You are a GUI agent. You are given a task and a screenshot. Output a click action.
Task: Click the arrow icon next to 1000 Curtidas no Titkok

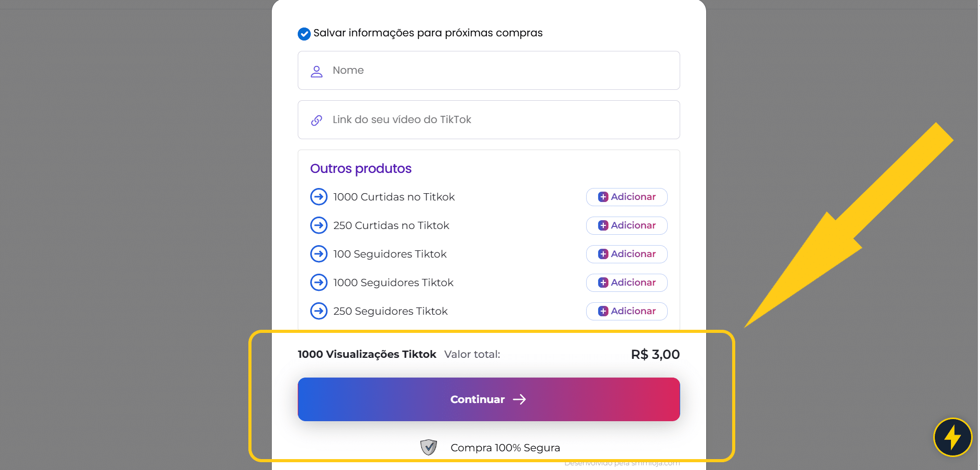click(319, 197)
